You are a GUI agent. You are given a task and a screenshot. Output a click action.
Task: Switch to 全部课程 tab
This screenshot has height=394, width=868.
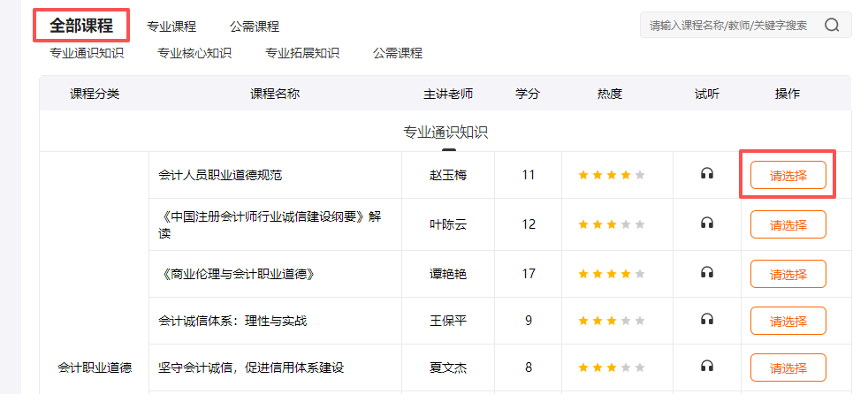tap(81, 25)
